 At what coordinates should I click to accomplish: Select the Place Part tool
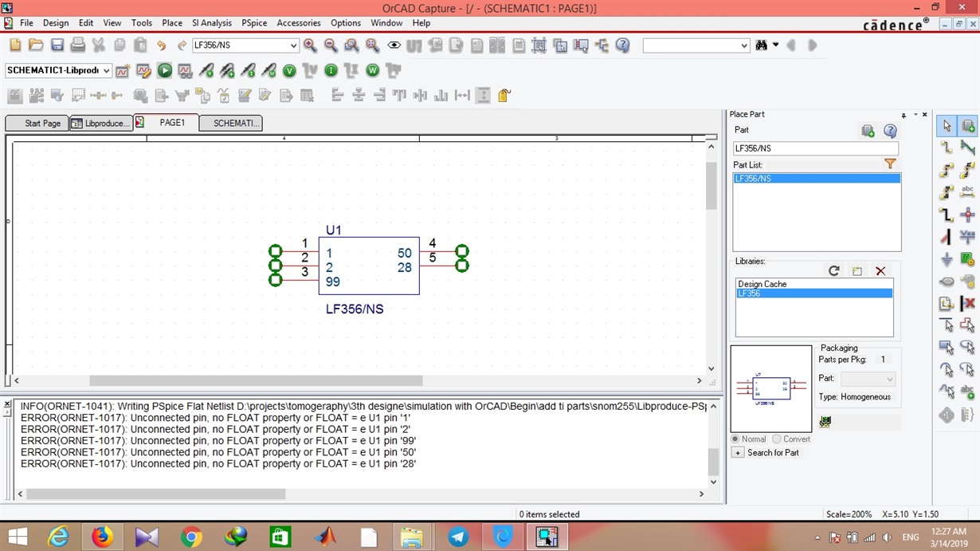[x=968, y=126]
